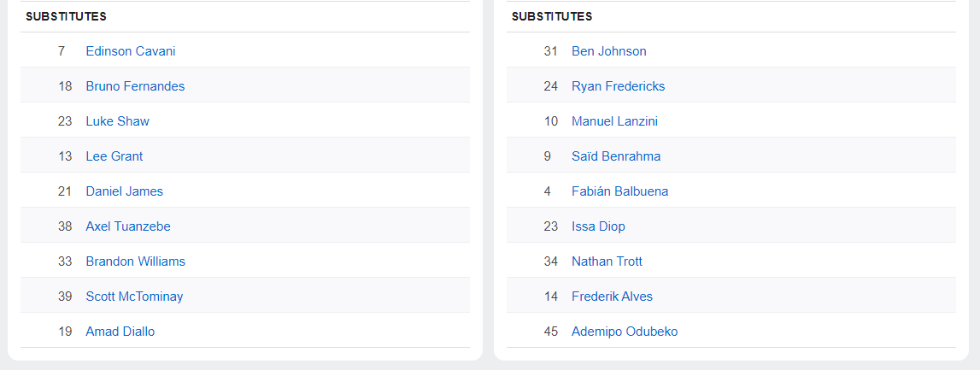The image size is (980, 370).
Task: Click the Scott McTominay link
Action: click(x=134, y=297)
